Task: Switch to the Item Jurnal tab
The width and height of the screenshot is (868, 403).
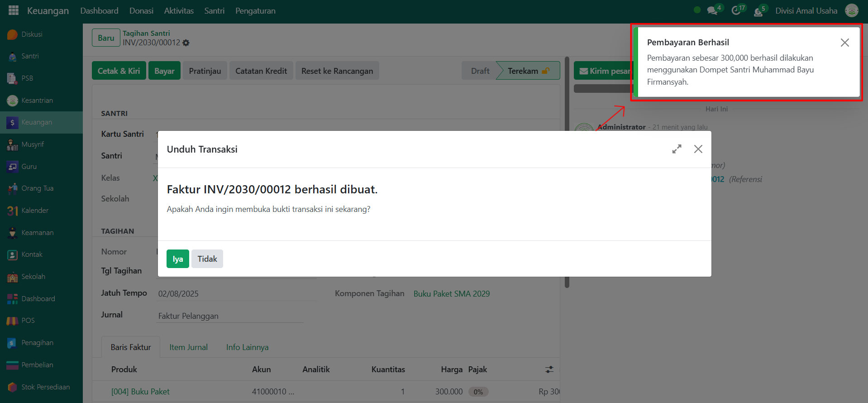Action: point(188,347)
